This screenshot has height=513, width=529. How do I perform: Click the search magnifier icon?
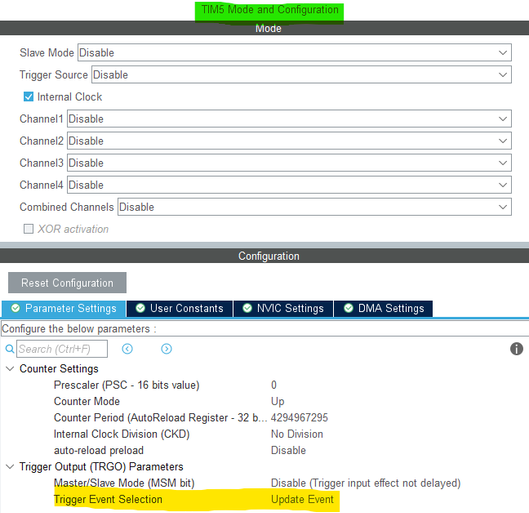pyautogui.click(x=10, y=349)
